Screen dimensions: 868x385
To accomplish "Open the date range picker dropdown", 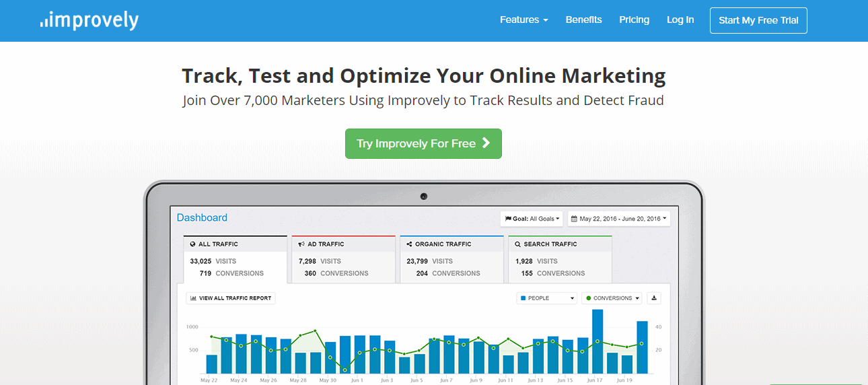I will point(619,219).
